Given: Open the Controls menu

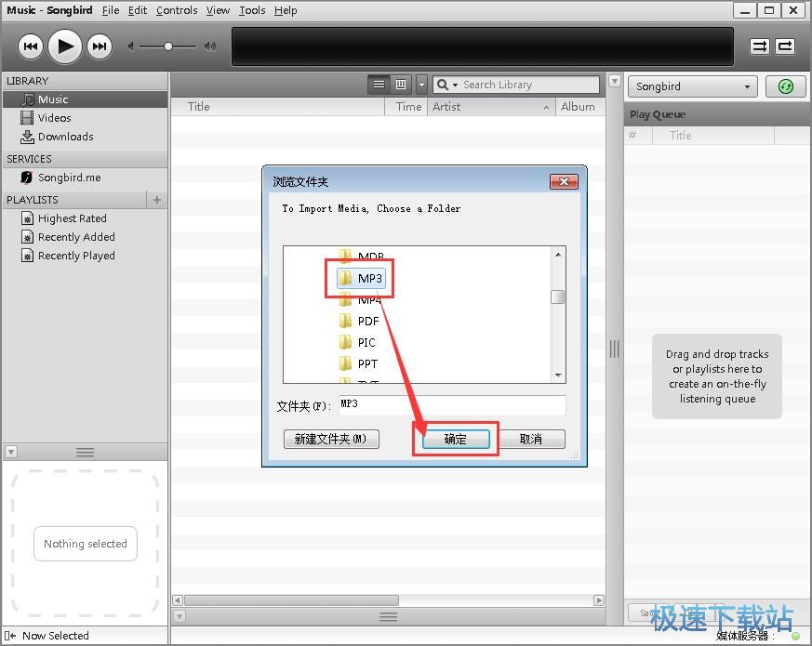Looking at the screenshot, I should pos(177,10).
